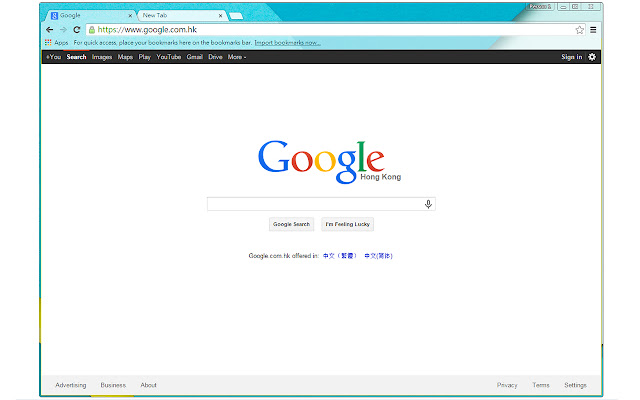Image resolution: width=640 pixels, height=400 pixels.
Task: Click the Apps label in bookmarks bar
Action: click(x=61, y=42)
